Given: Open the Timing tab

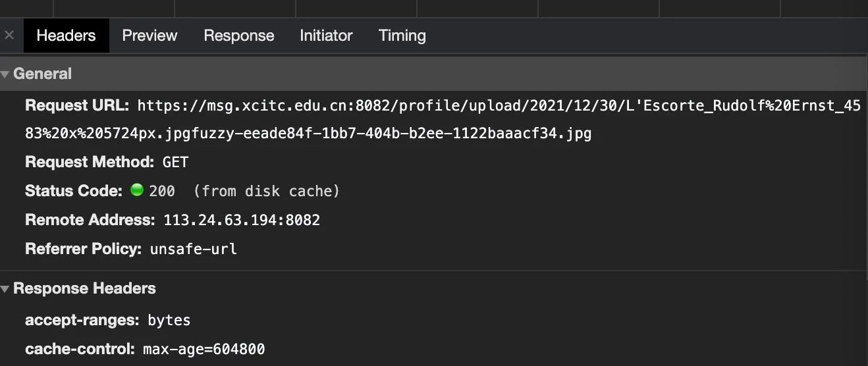Looking at the screenshot, I should tap(402, 36).
